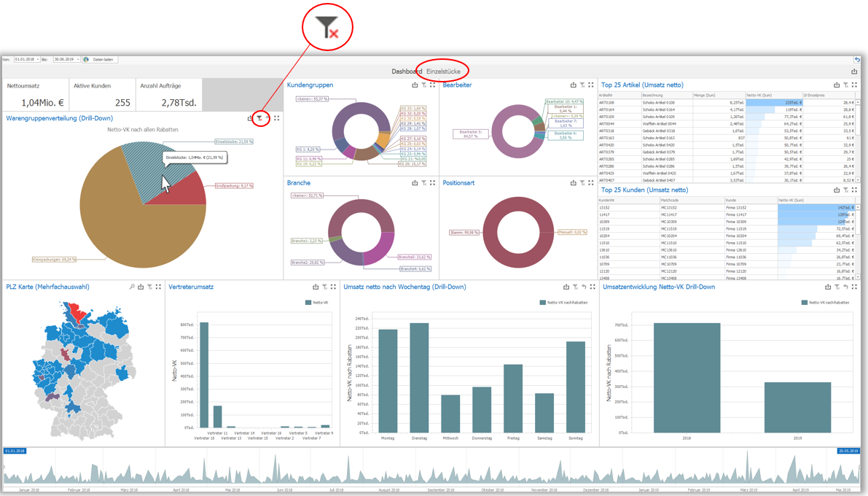Select the Anzahl Aufträge card
The width and height of the screenshot is (868, 496).
pos(168,94)
